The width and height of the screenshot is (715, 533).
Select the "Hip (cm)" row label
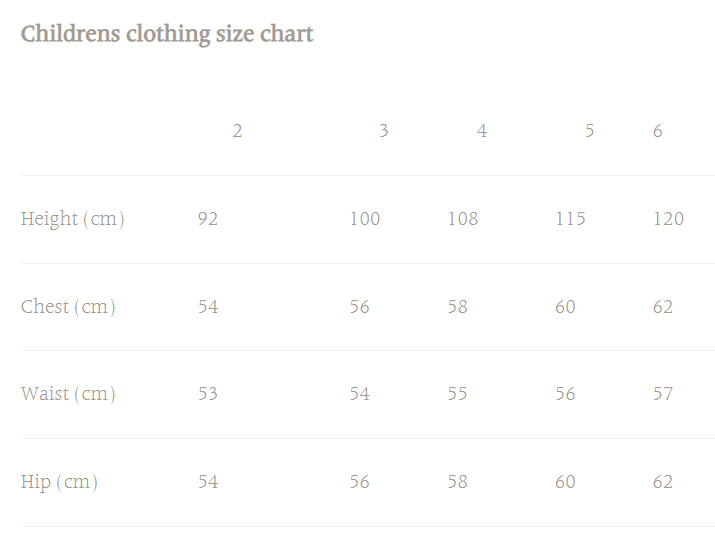point(59,482)
